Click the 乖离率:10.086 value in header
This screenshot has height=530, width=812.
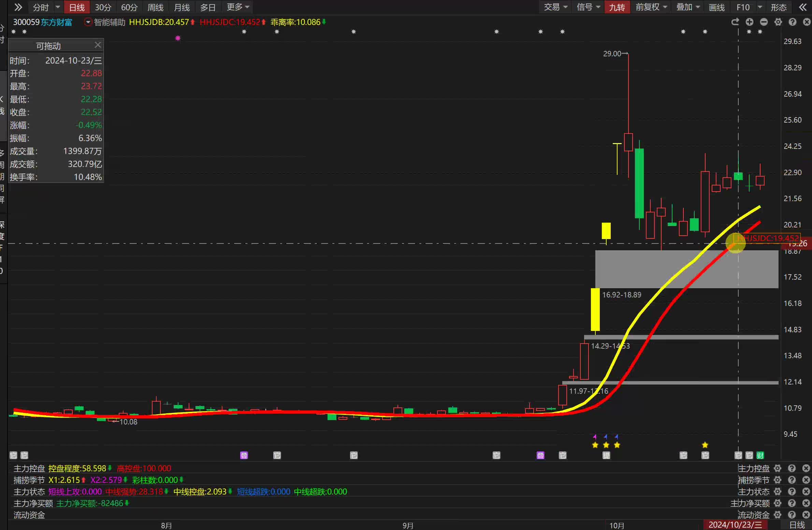point(295,22)
